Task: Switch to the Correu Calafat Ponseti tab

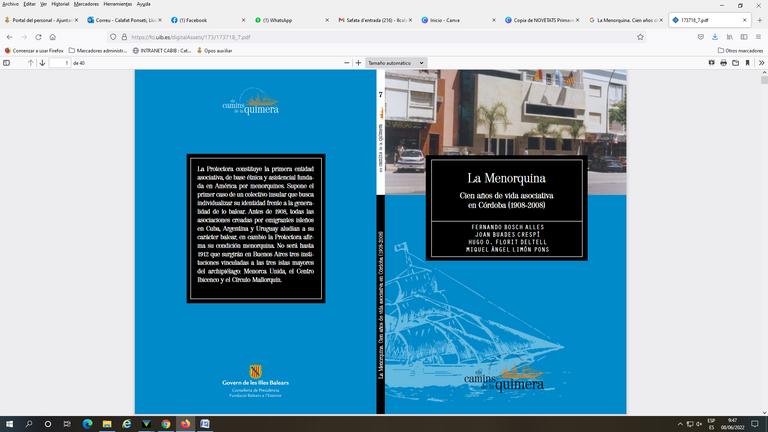Action: [124, 20]
